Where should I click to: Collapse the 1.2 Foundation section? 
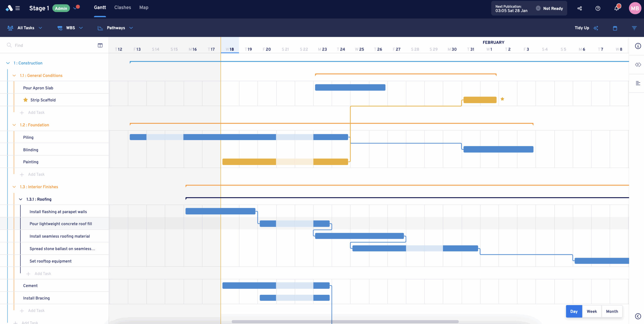(x=14, y=125)
